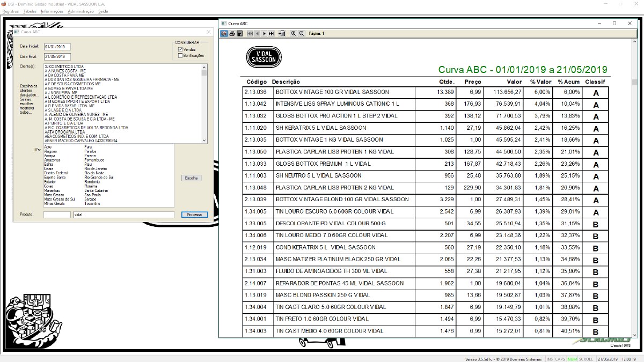This screenshot has width=644, height=362.
Task: Go to first page of report
Action: [250, 33]
